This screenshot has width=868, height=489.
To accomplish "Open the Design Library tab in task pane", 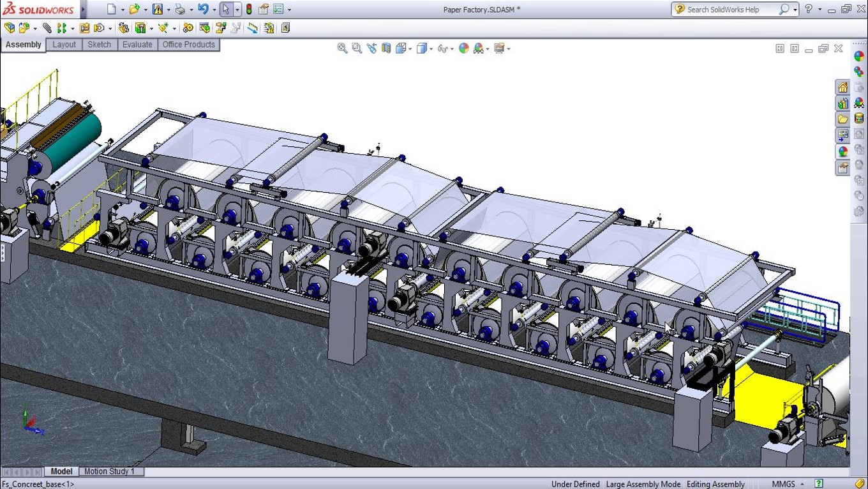I will coord(842,103).
